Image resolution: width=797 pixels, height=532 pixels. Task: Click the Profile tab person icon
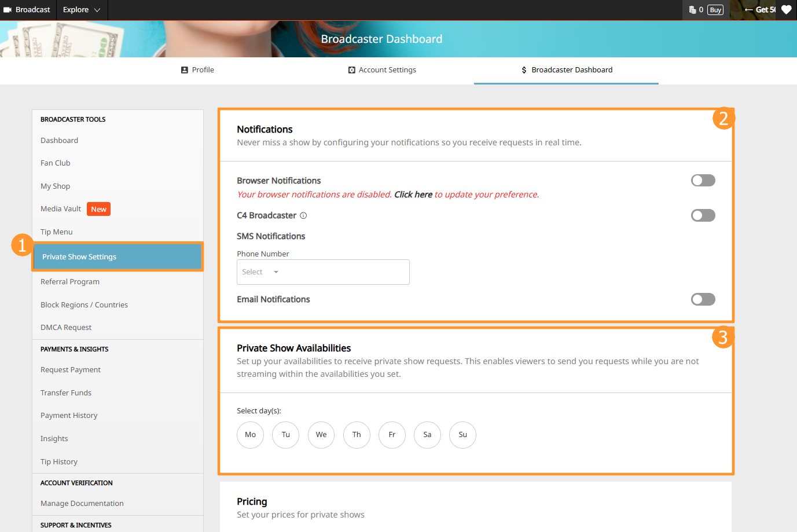pyautogui.click(x=185, y=70)
